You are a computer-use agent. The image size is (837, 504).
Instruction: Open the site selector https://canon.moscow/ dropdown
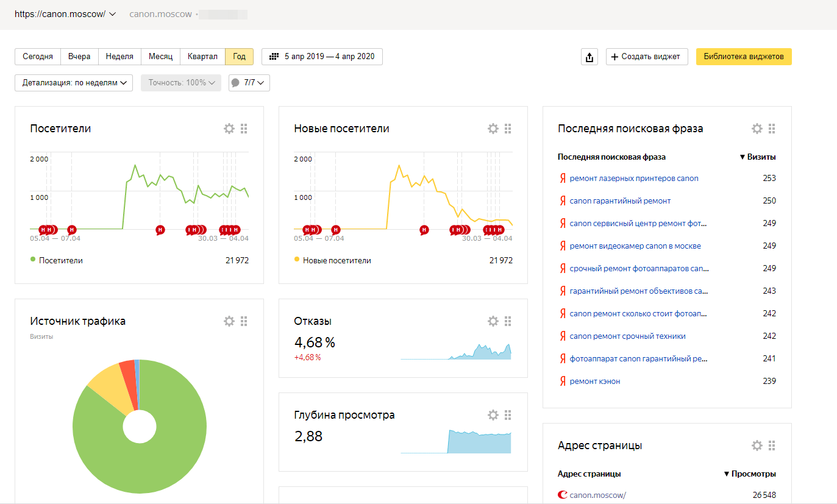pos(65,14)
